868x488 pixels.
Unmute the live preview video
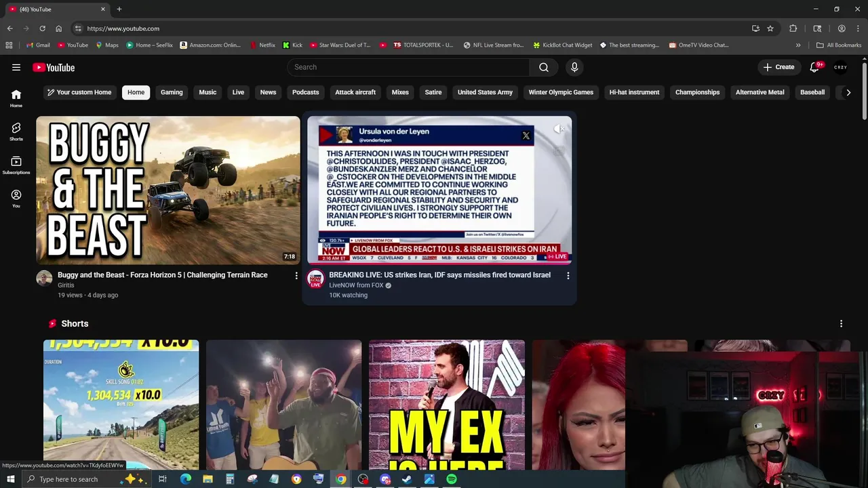pos(559,129)
